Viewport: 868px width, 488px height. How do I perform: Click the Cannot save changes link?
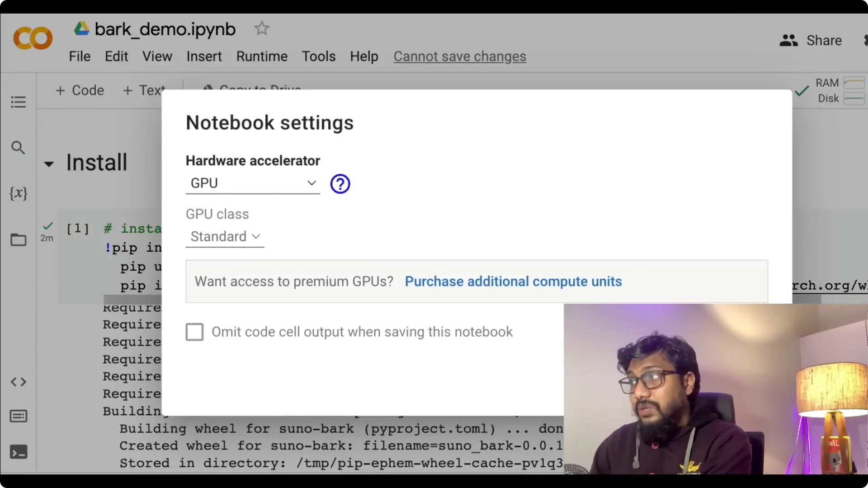pos(460,56)
